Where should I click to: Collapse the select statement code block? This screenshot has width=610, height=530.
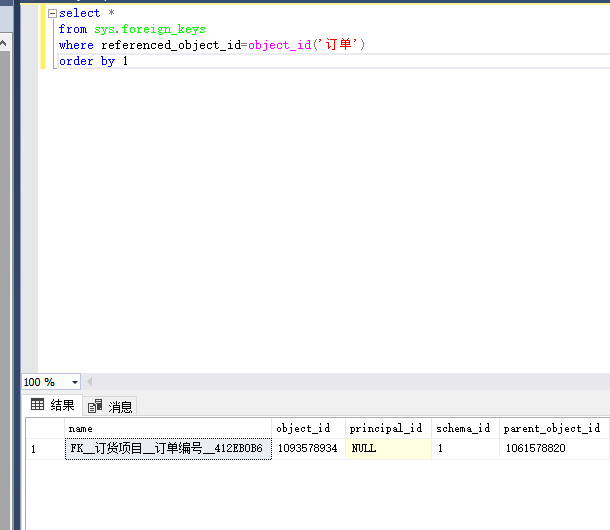[52, 13]
